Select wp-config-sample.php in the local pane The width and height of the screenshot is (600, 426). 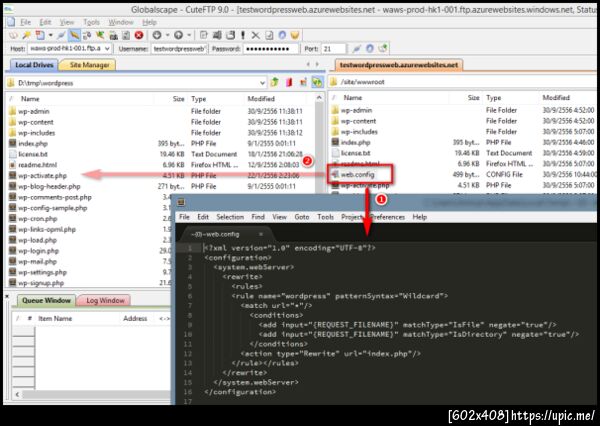(52, 208)
